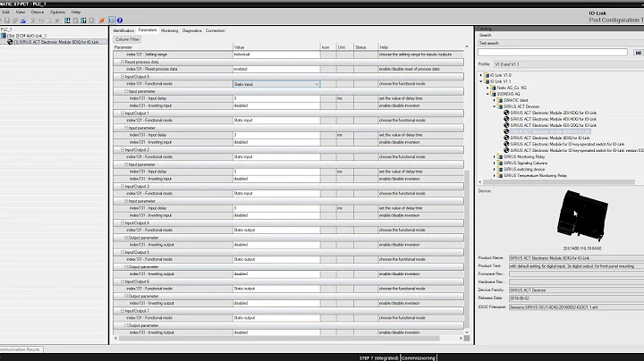Click the blue Load with devices icon
Screen dimensions: 644x361
point(67,21)
